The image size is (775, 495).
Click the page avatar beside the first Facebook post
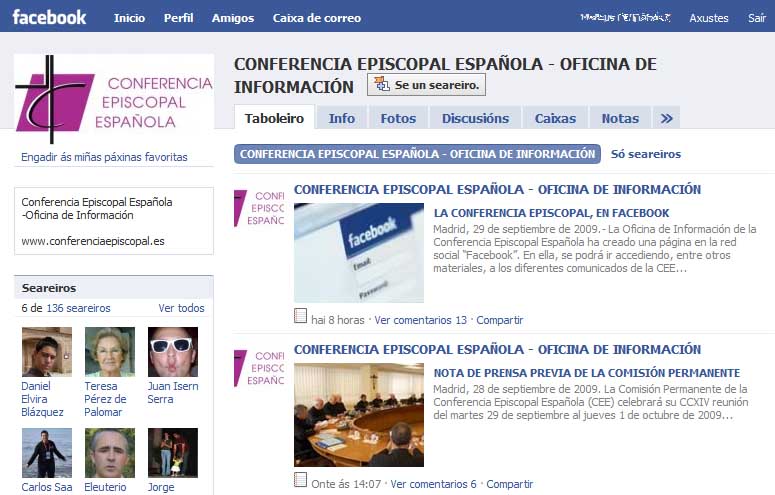(x=259, y=208)
